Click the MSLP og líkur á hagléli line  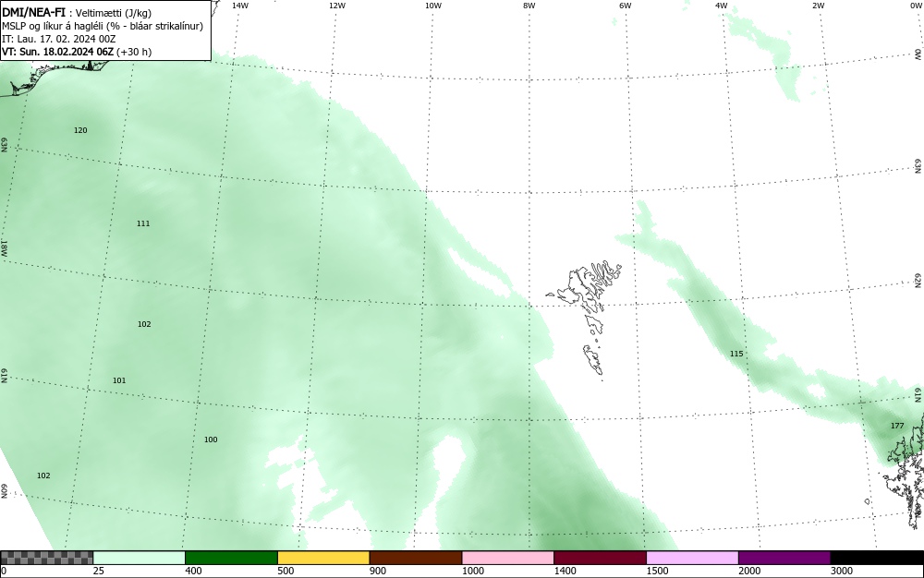(103, 26)
